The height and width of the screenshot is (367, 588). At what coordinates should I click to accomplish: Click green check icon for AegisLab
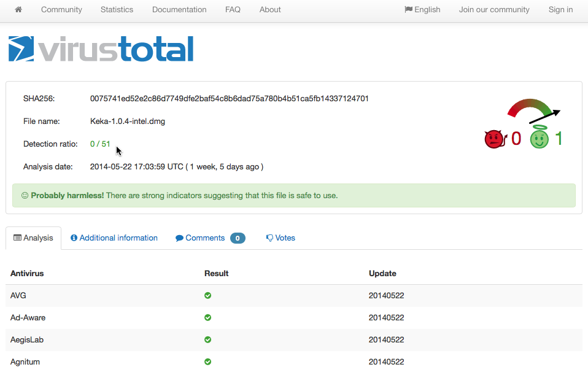point(207,340)
